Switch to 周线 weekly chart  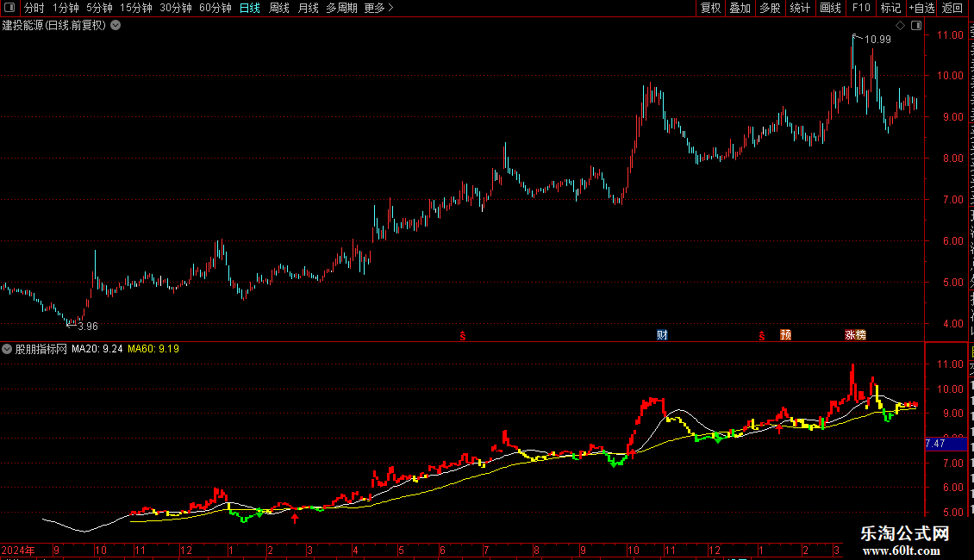279,8
